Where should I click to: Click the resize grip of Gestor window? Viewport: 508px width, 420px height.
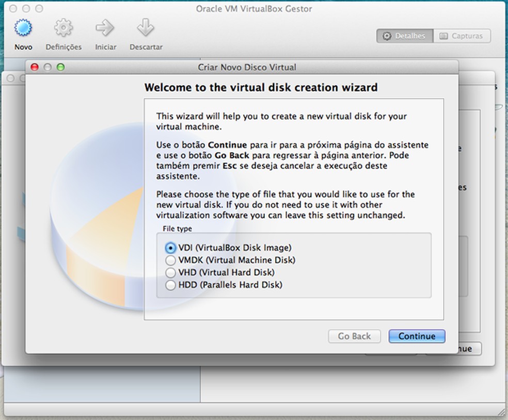tap(502, 411)
